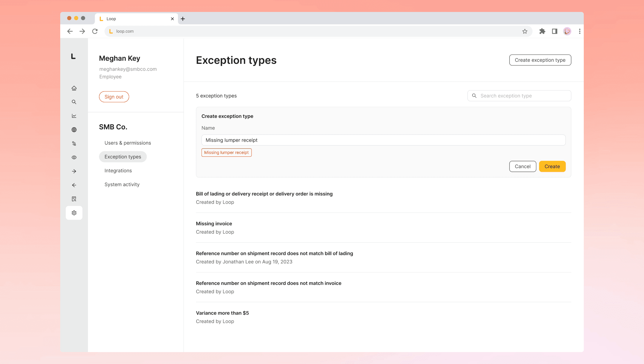The image size is (644, 364).
Task: Click the left arrow icon in sidebar
Action: (74, 185)
